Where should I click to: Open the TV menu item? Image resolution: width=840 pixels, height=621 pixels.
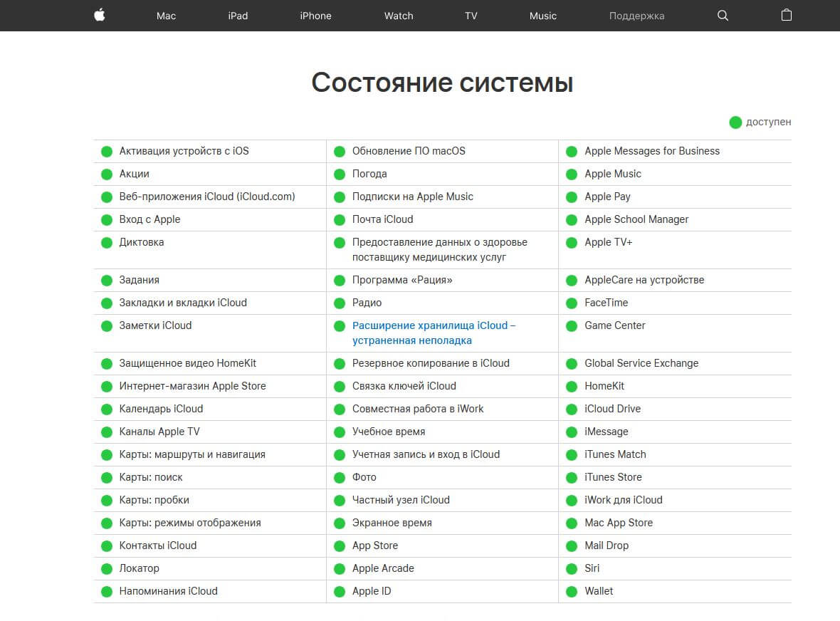coord(471,16)
